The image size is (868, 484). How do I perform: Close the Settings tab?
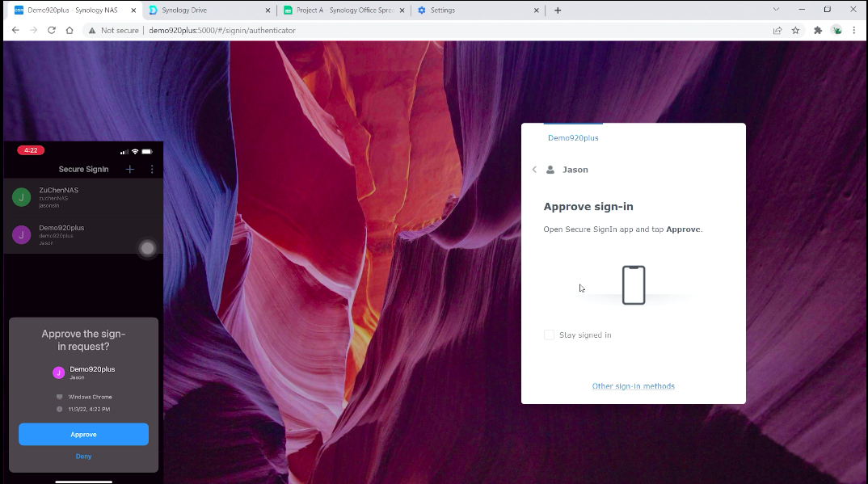[x=536, y=10]
